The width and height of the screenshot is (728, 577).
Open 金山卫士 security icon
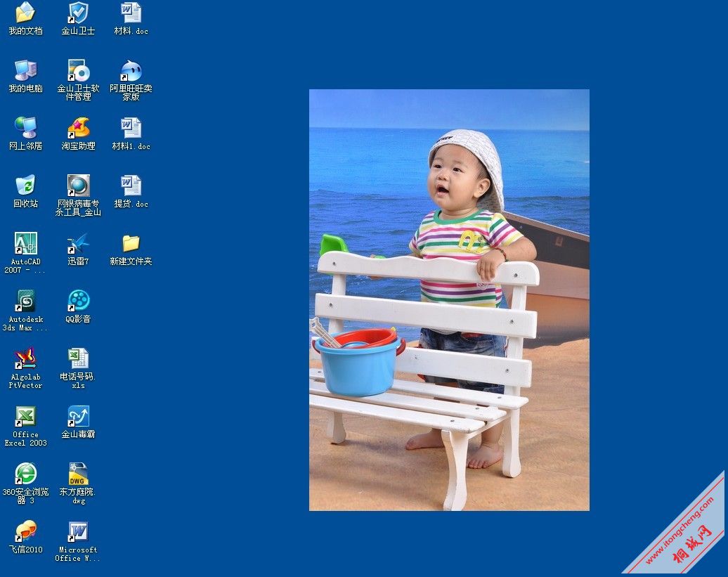point(78,13)
